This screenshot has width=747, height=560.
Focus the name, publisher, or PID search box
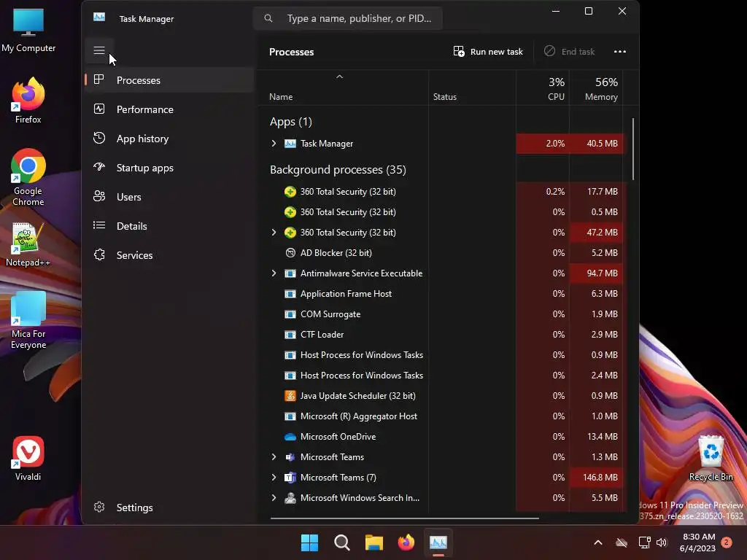348,18
